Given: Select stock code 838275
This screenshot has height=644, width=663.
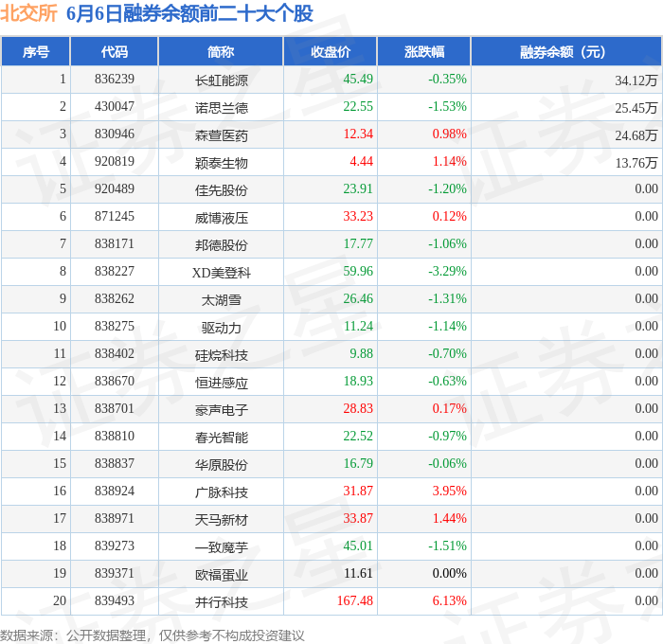Looking at the screenshot, I should 115,327.
